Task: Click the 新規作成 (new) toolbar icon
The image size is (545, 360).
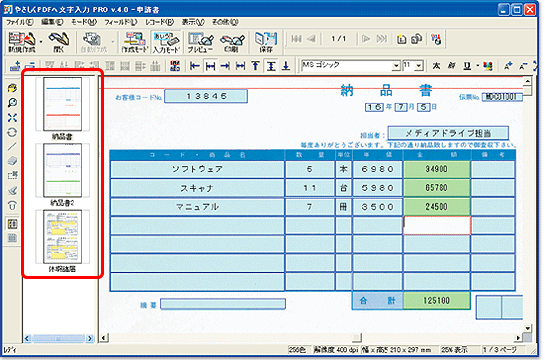Action: 22,42
